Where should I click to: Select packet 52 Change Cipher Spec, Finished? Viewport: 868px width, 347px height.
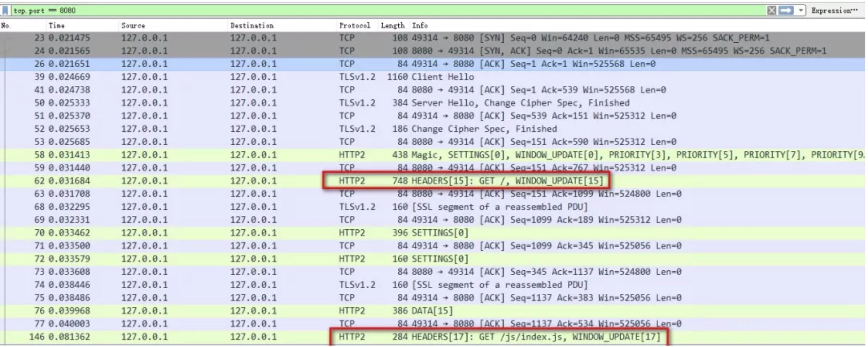(x=433, y=129)
